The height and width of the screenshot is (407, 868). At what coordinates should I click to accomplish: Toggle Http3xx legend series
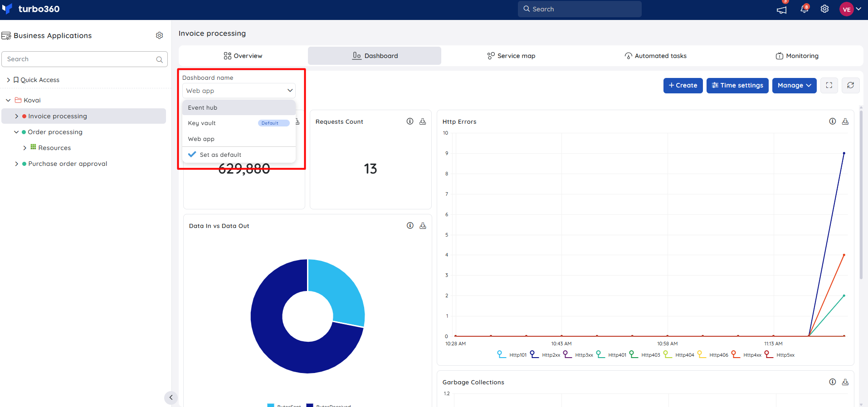(x=578, y=355)
